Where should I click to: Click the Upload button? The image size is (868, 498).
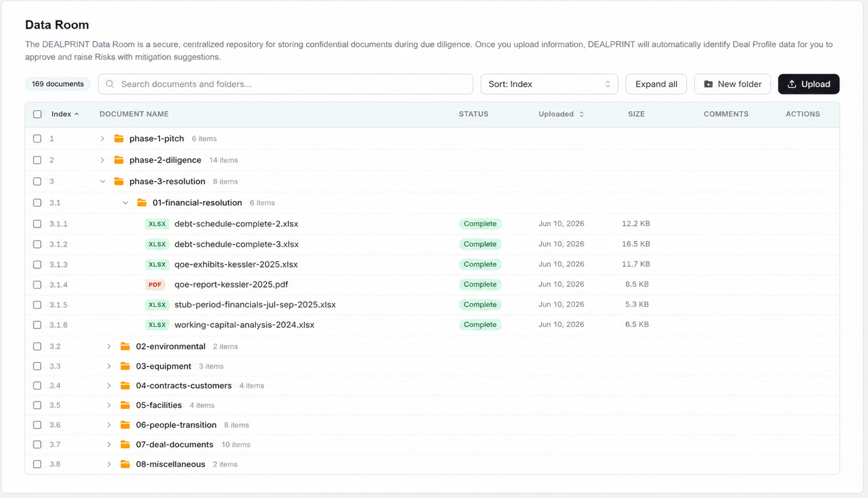(x=809, y=84)
